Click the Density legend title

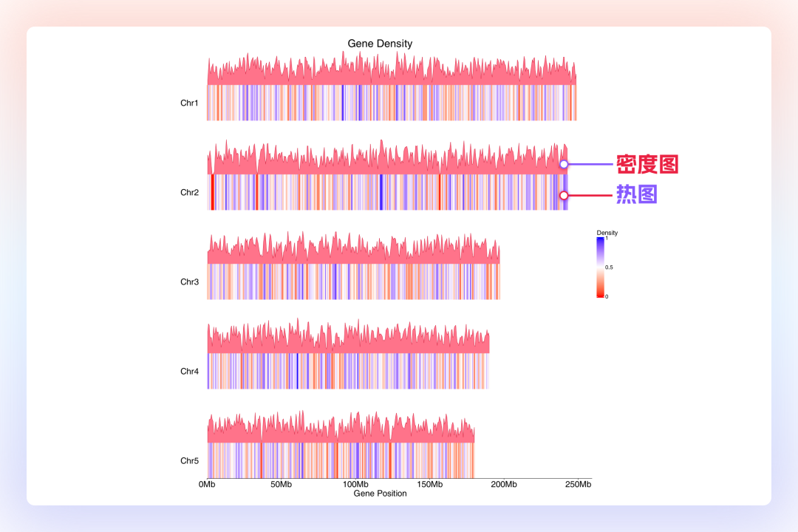607,233
